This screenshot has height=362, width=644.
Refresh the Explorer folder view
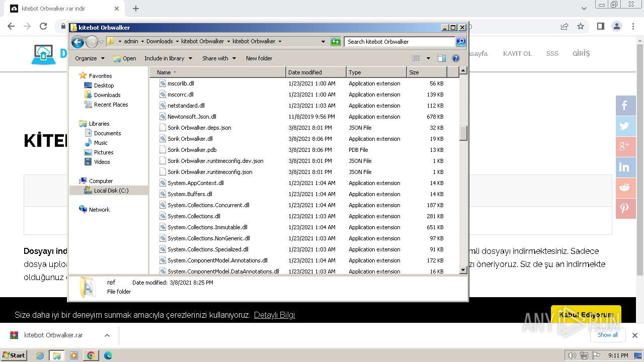pyautogui.click(x=336, y=42)
